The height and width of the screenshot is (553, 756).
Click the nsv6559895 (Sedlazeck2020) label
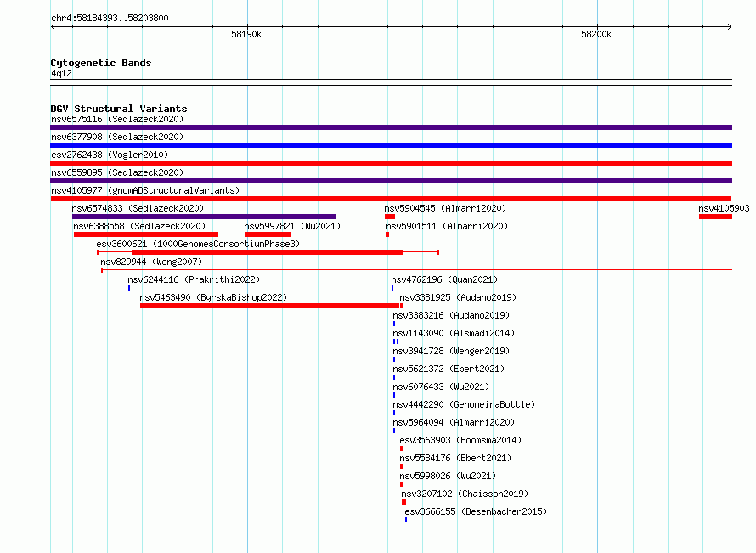[117, 172]
